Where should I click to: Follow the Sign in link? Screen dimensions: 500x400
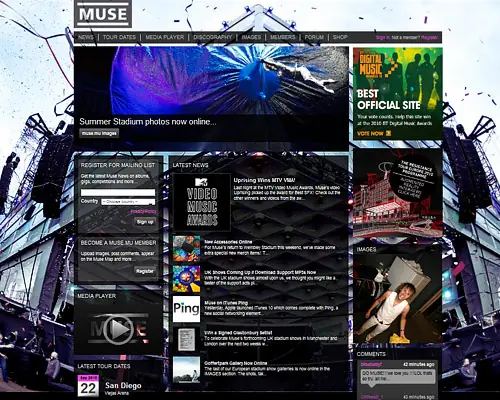[x=383, y=38]
